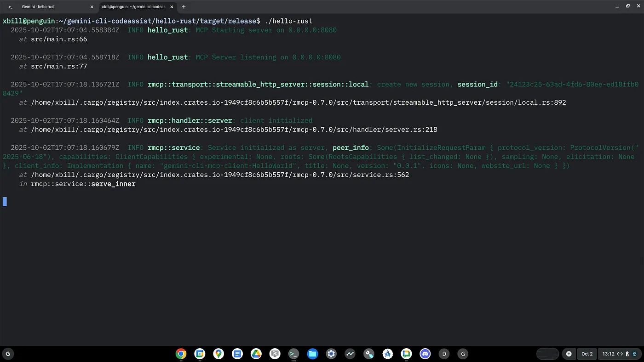Select the xbill@penguin terminal tab
Viewport: 644px width, 362px height.
click(133, 7)
